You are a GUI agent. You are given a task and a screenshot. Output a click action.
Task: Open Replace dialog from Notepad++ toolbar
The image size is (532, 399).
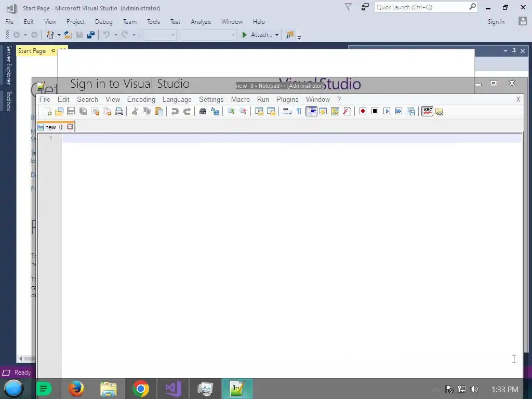click(215, 111)
